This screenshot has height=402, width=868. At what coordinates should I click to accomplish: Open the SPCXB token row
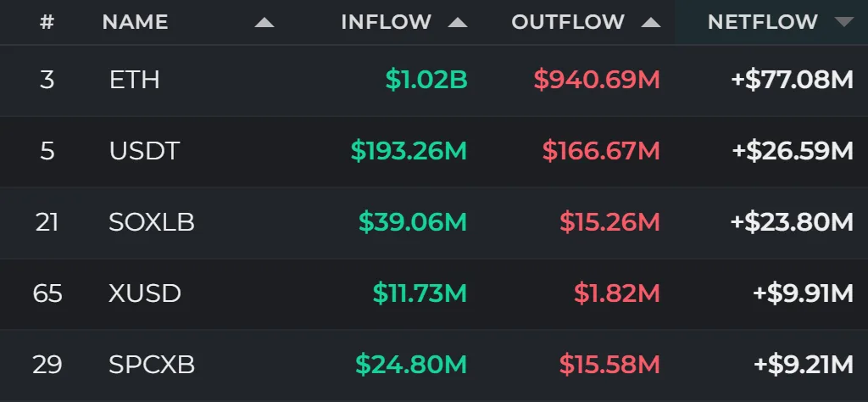[x=434, y=365]
